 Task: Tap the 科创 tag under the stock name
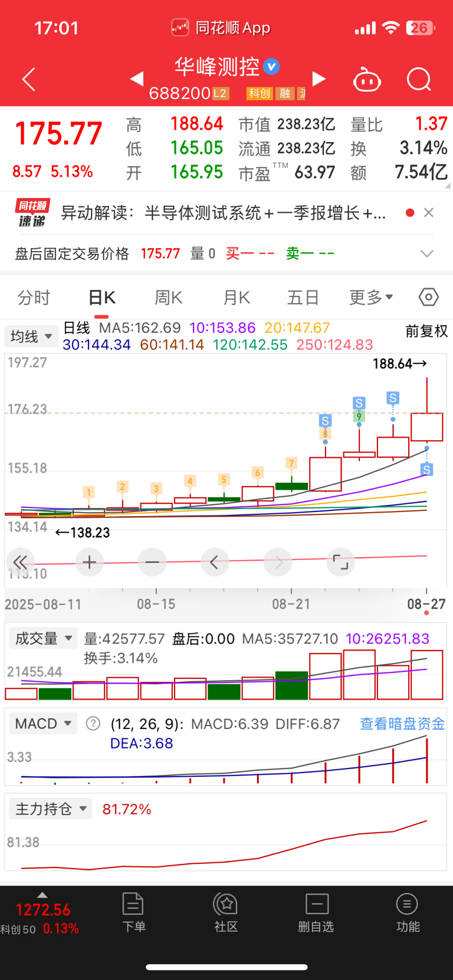[259, 93]
